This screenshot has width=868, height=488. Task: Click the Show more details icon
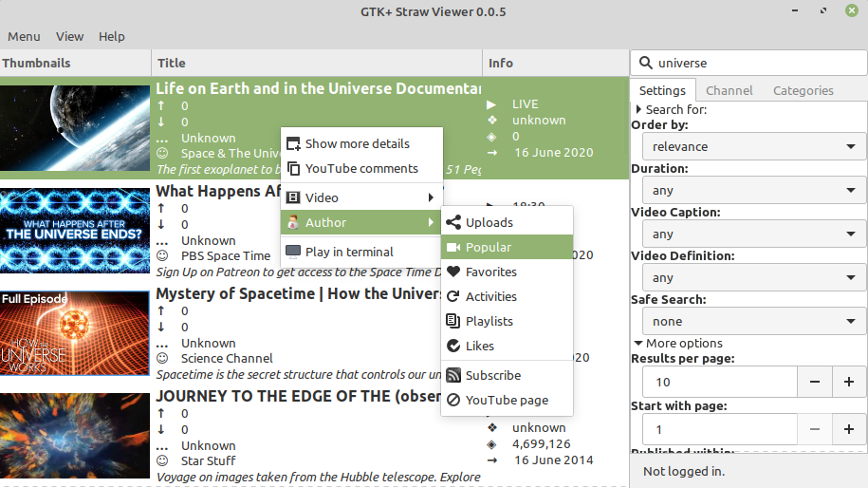coord(293,144)
